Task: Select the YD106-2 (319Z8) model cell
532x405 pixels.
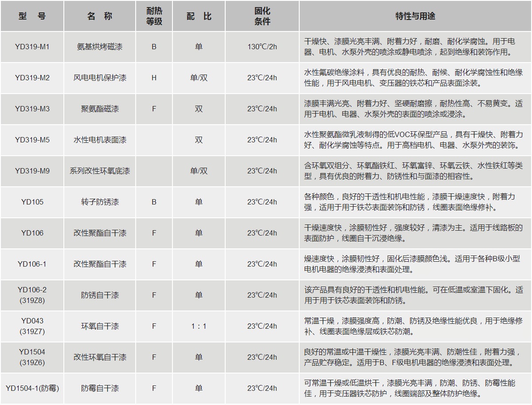Action: tap(31, 294)
